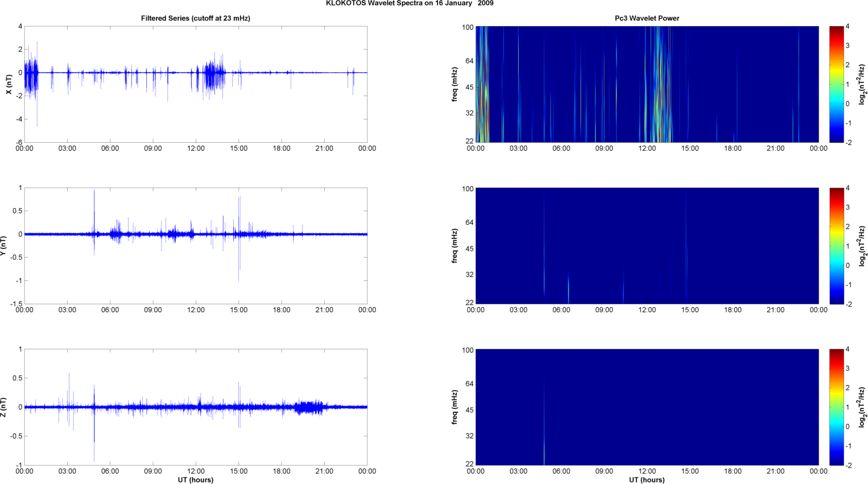
Task: Click the bottom wavelet power spectrogram
Action: [647, 407]
